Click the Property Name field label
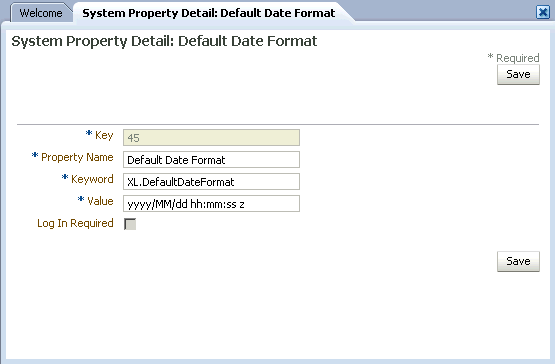 (77, 157)
